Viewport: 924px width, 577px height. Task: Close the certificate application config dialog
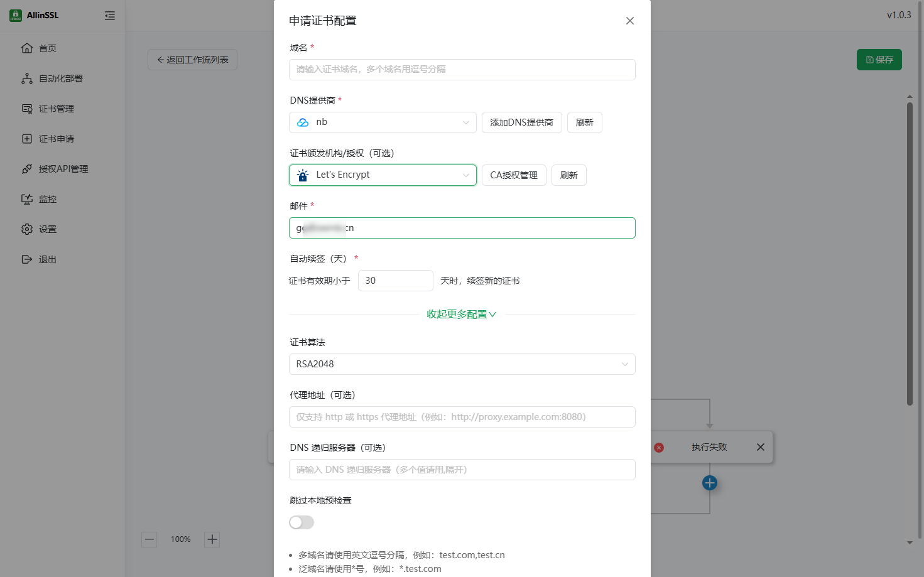click(x=629, y=21)
